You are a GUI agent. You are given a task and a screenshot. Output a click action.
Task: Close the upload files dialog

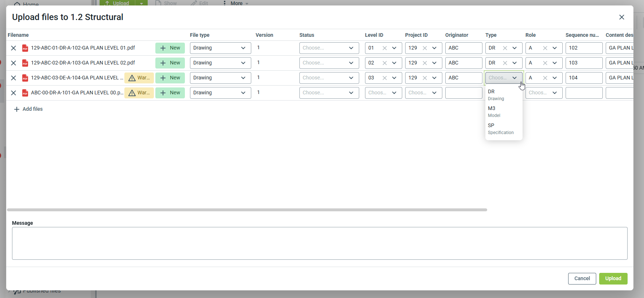coord(621,17)
